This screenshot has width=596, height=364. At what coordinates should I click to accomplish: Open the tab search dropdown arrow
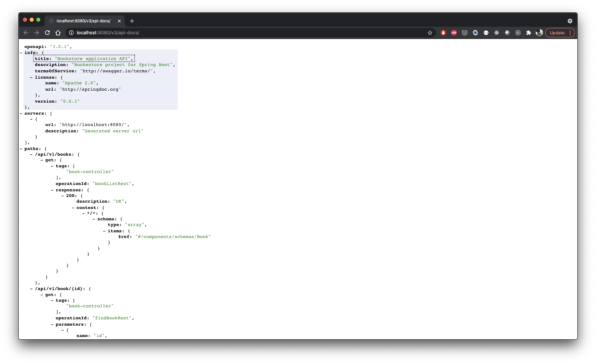[570, 21]
